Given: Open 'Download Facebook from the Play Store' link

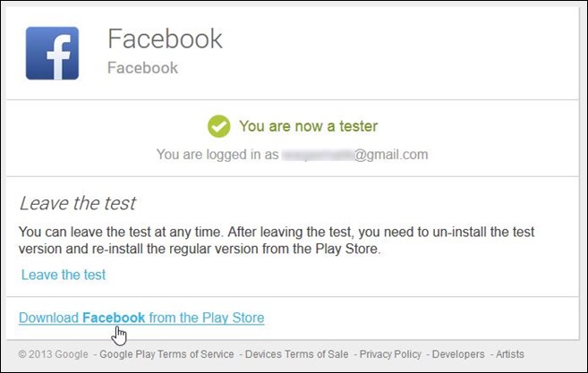Looking at the screenshot, I should (x=141, y=318).
